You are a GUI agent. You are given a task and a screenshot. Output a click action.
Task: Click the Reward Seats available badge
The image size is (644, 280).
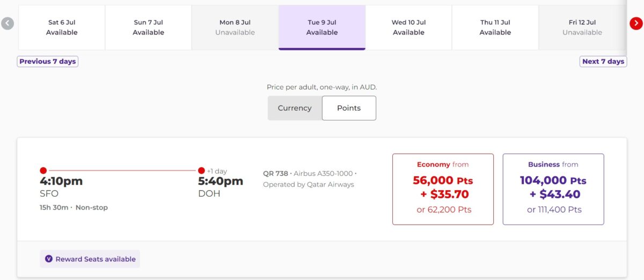pyautogui.click(x=90, y=259)
